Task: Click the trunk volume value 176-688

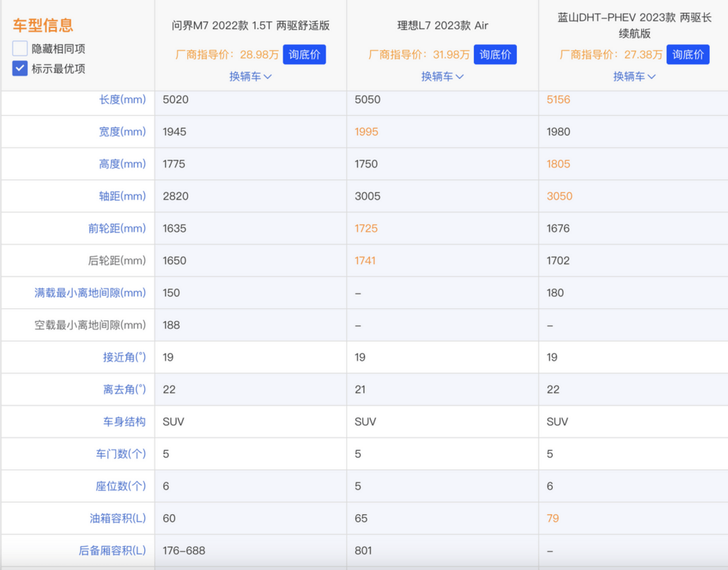Action: 184,550
